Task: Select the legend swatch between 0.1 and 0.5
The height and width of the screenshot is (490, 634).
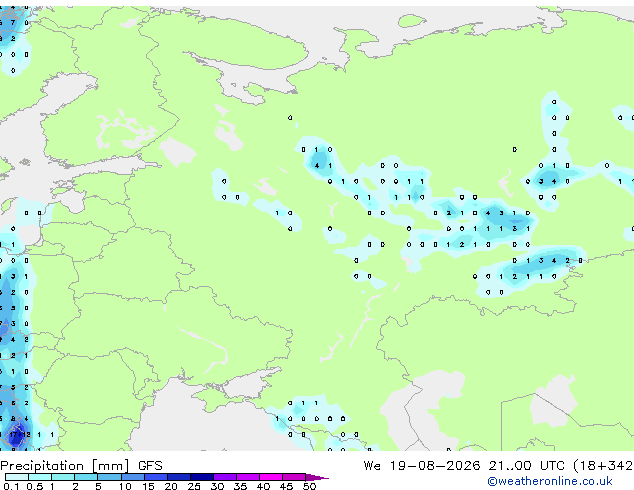Action: point(17,477)
